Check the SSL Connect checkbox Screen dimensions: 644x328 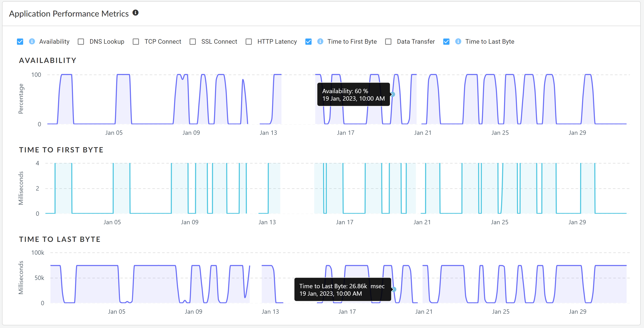pos(192,42)
